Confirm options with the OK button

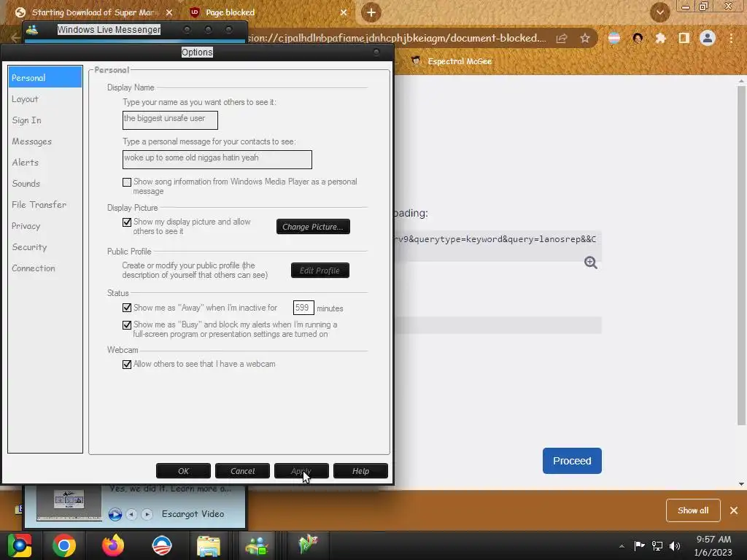pyautogui.click(x=183, y=471)
